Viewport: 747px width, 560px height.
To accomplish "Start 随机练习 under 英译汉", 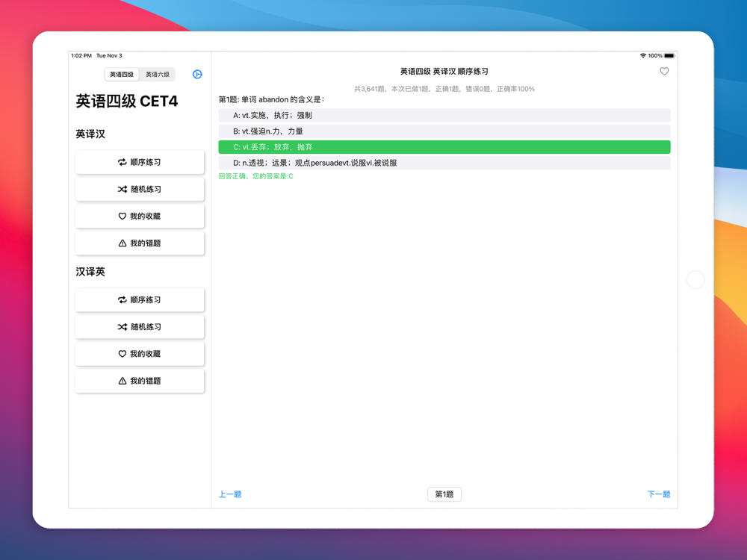I will click(x=140, y=190).
